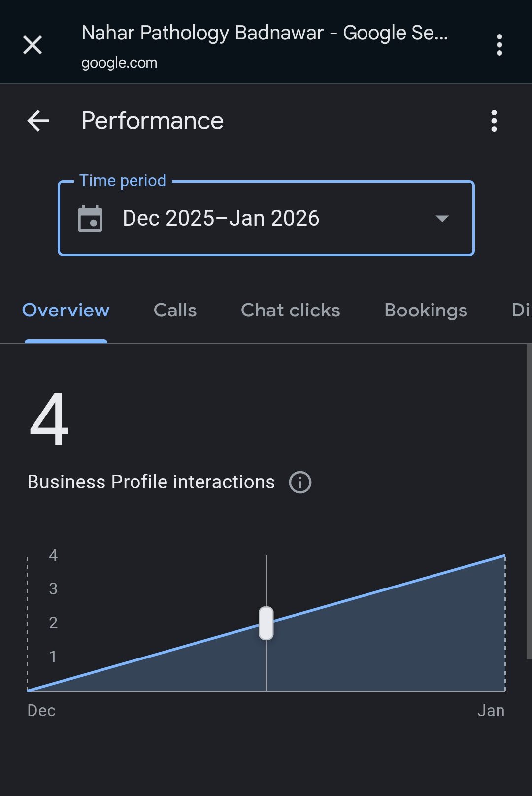Select the Bookings tab
This screenshot has height=796, width=532.
click(x=426, y=311)
